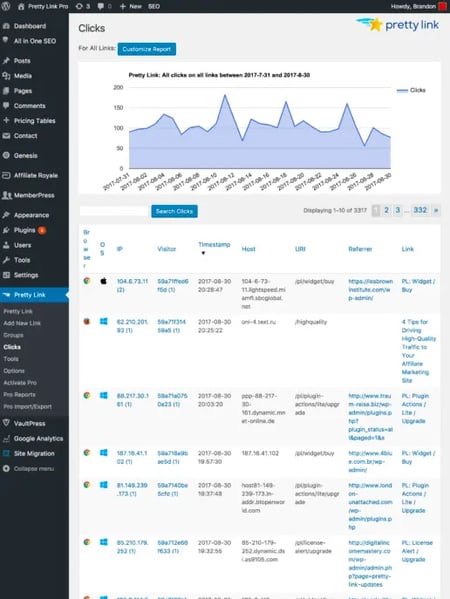Open the Clicks submenu item

[x=12, y=347]
